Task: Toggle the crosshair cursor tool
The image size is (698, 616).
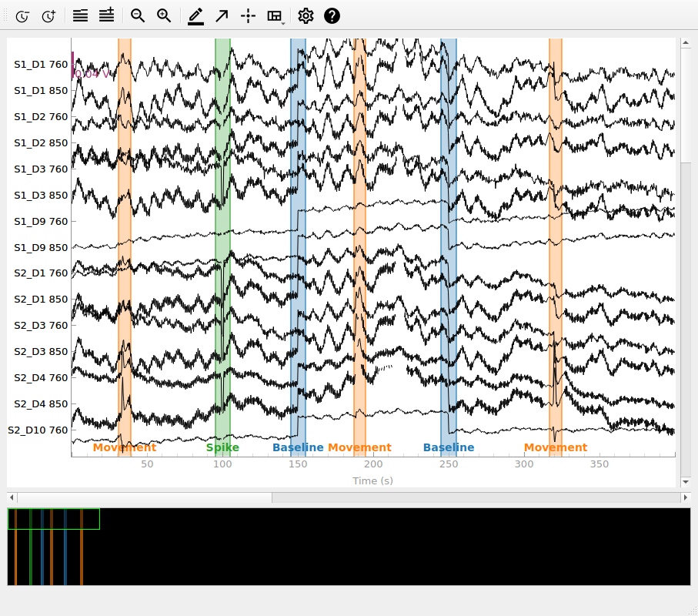Action: 248,15
